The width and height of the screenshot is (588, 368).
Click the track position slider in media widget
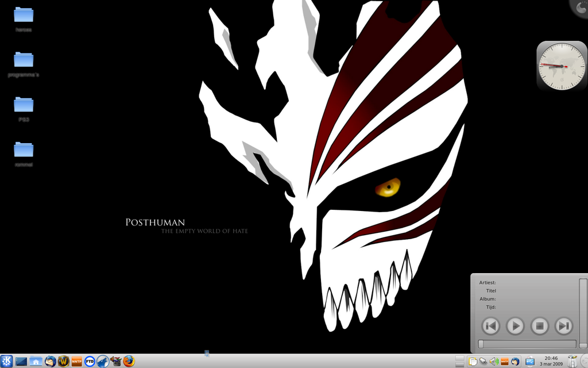[x=527, y=344]
